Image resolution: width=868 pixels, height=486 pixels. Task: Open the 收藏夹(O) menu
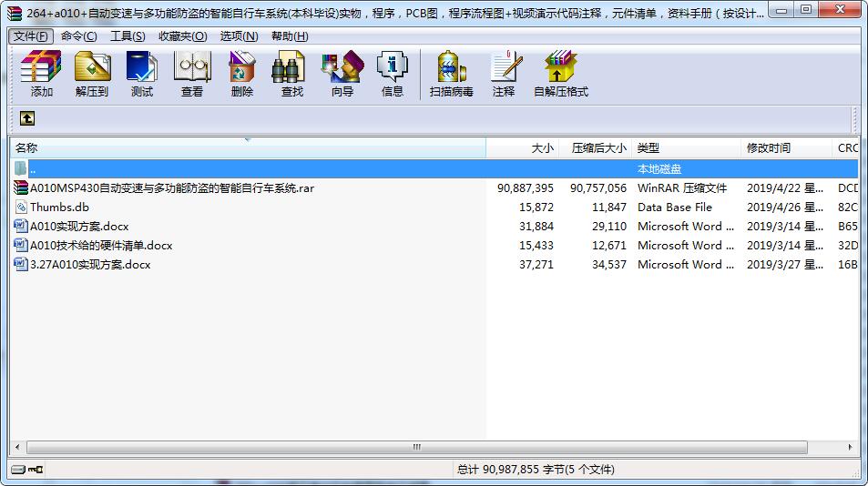[183, 36]
